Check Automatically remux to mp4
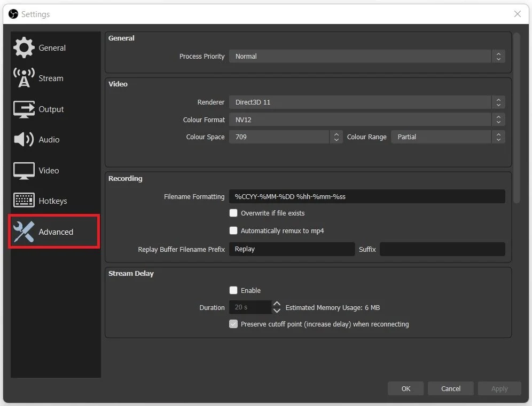 233,230
